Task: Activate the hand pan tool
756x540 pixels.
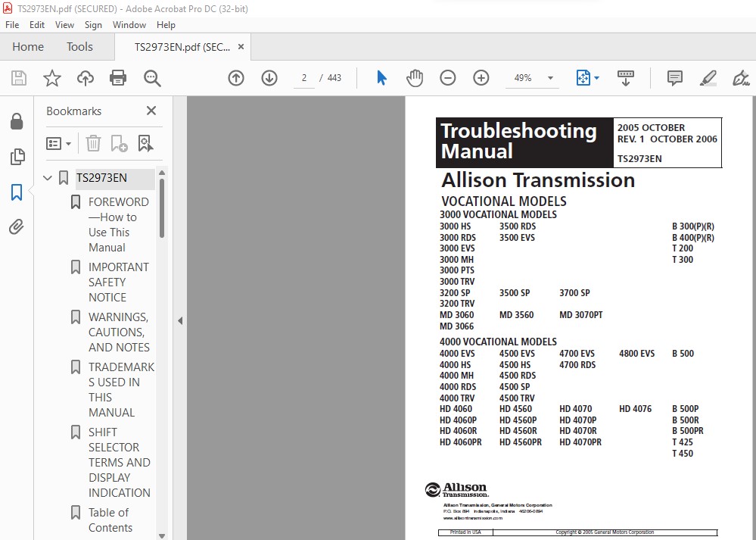Action: point(414,78)
